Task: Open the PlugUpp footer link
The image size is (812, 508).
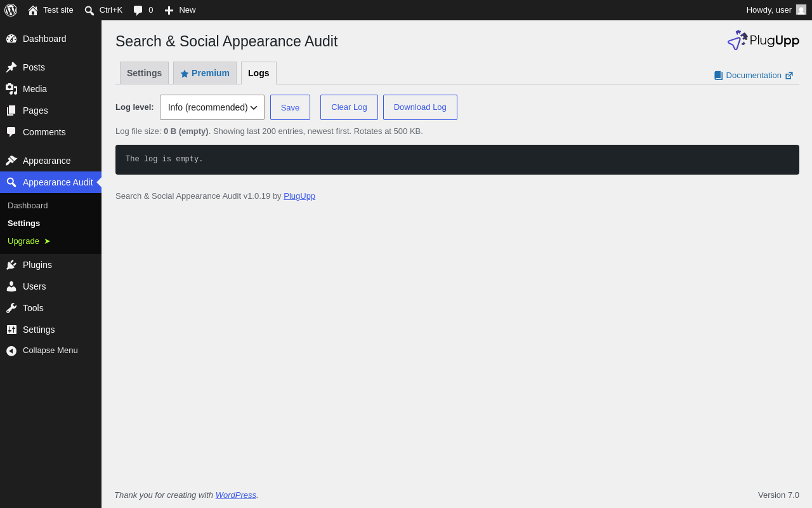Action: click(x=299, y=196)
